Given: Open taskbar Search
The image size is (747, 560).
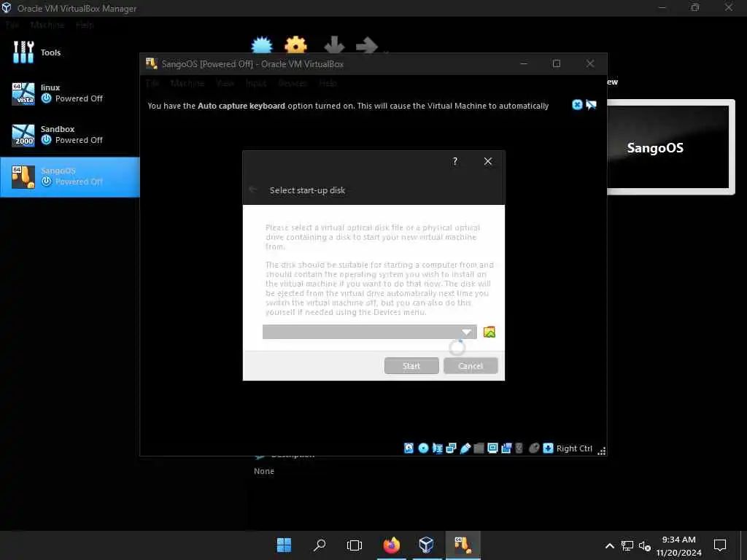Looking at the screenshot, I should click(x=320, y=545).
